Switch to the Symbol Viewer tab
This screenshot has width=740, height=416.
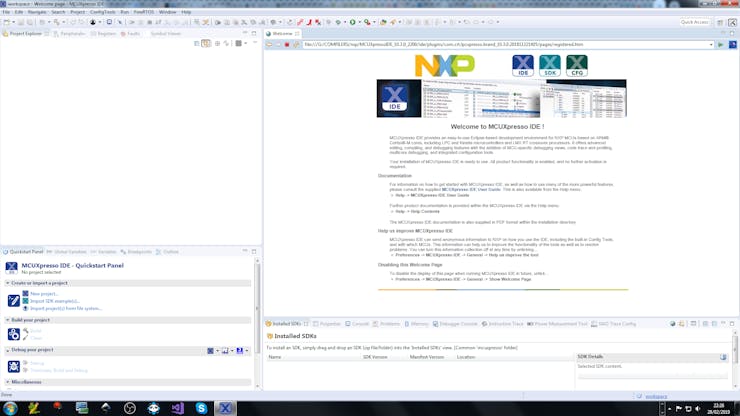[x=165, y=34]
